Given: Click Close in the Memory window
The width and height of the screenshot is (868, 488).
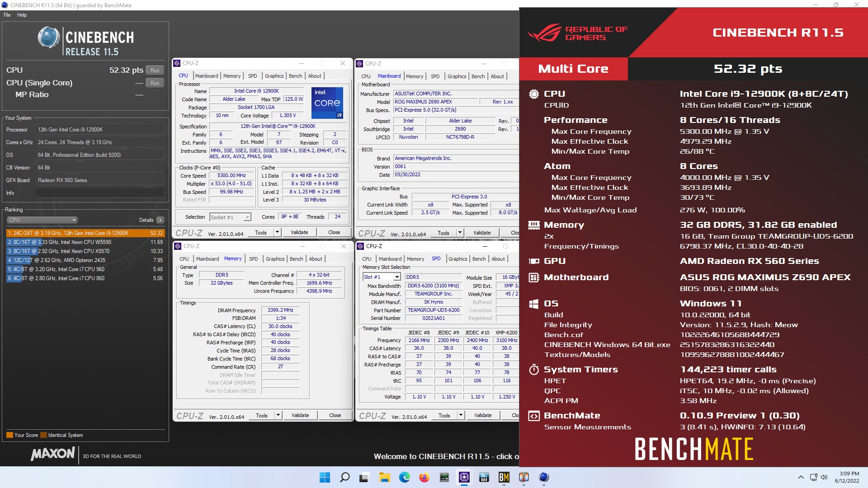Looking at the screenshot, I should click(335, 415).
